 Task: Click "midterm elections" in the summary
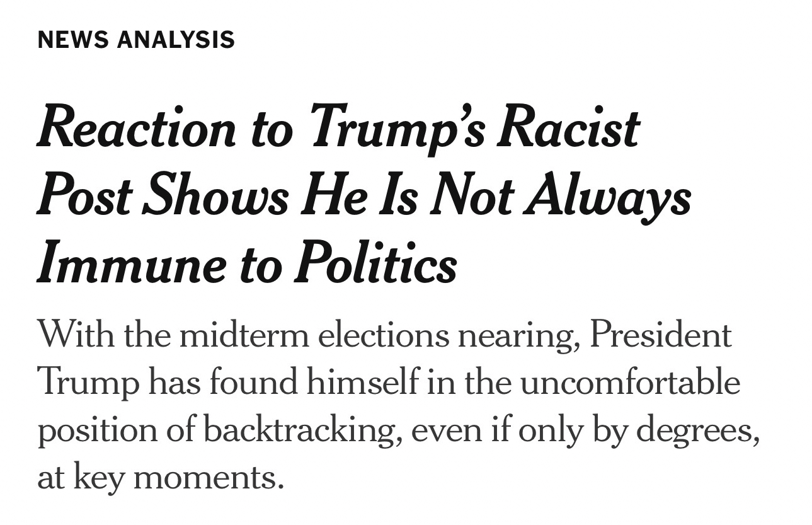[x=314, y=335]
